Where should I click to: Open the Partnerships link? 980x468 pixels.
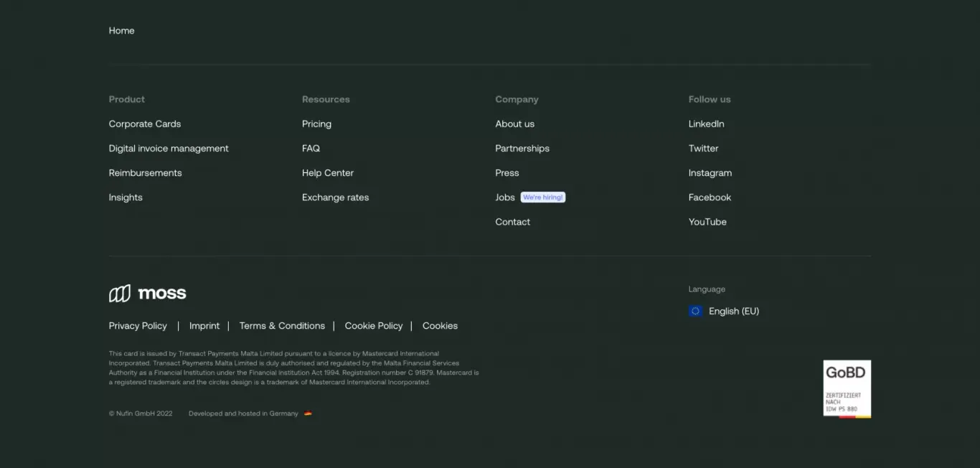click(x=522, y=149)
